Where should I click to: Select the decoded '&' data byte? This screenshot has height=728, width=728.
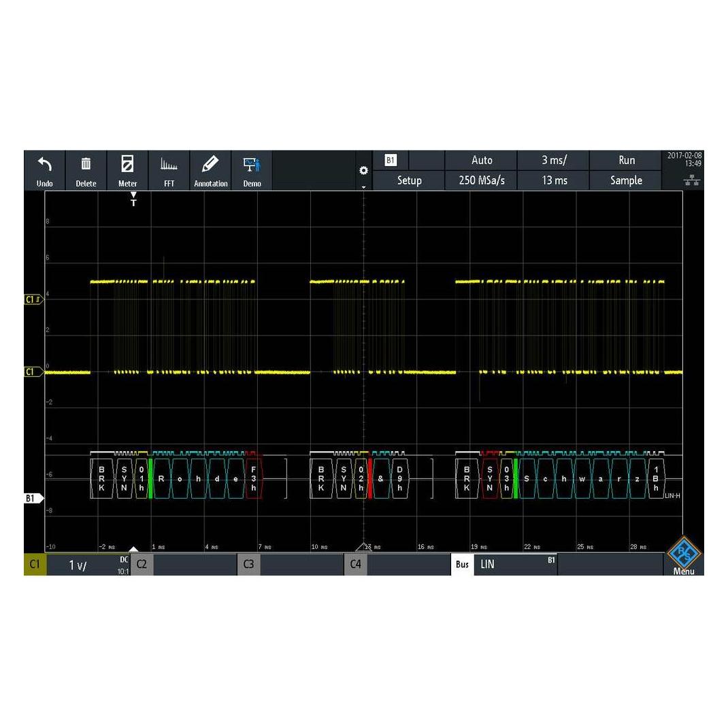[381, 479]
